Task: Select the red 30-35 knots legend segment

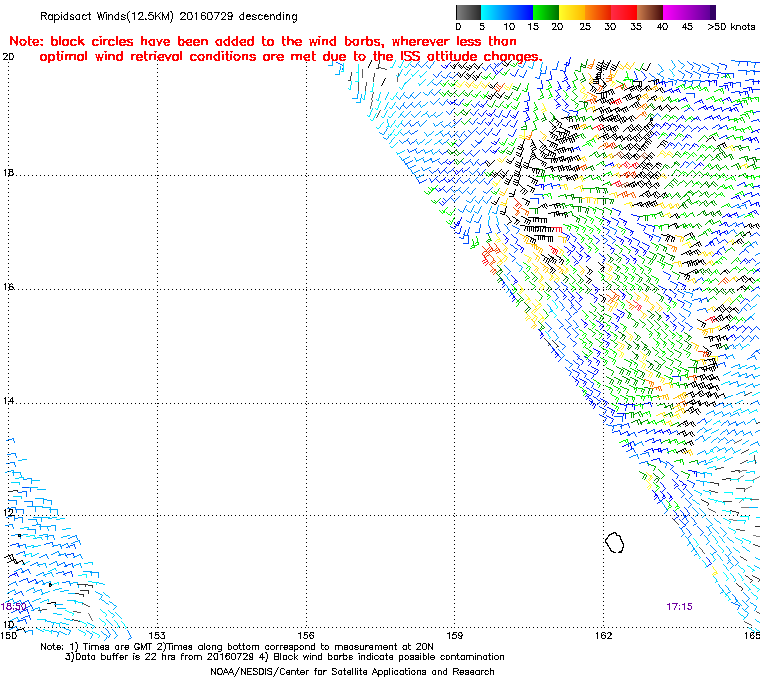Action: pos(624,12)
